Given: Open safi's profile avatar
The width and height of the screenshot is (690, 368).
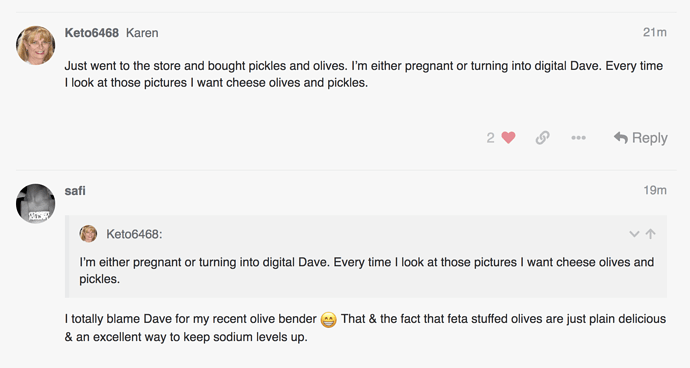Looking at the screenshot, I should (x=36, y=203).
